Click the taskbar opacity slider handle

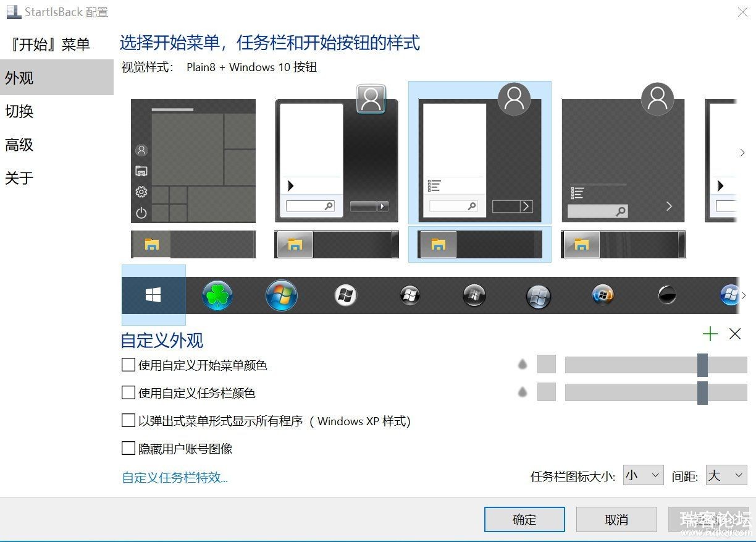coord(702,393)
